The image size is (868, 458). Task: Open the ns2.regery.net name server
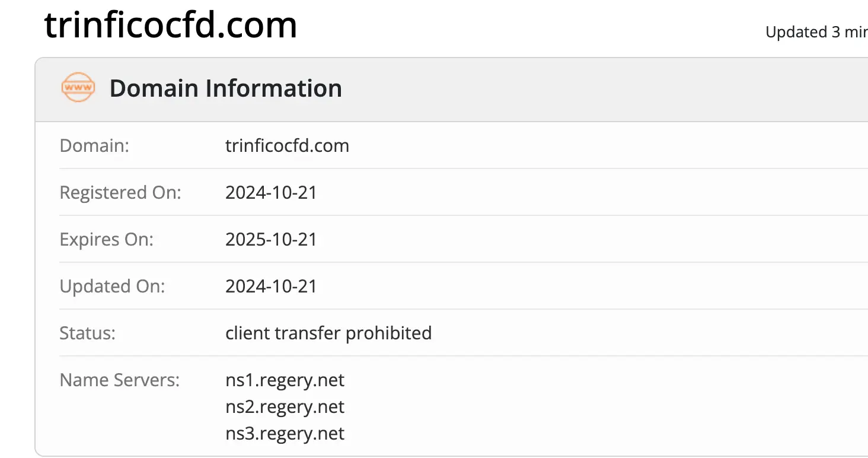(285, 407)
